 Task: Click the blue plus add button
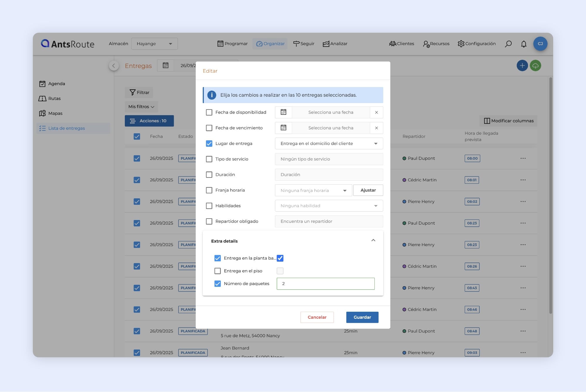[522, 66]
